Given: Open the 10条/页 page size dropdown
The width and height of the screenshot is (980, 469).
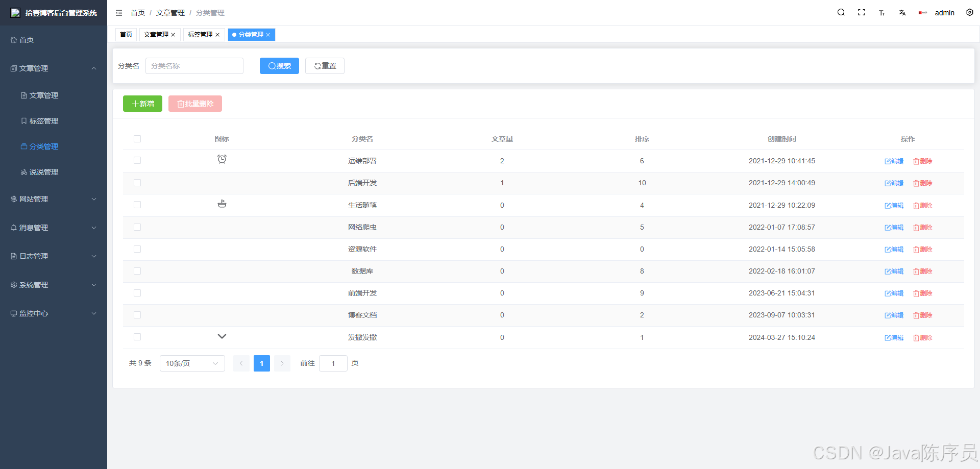Looking at the screenshot, I should 192,363.
